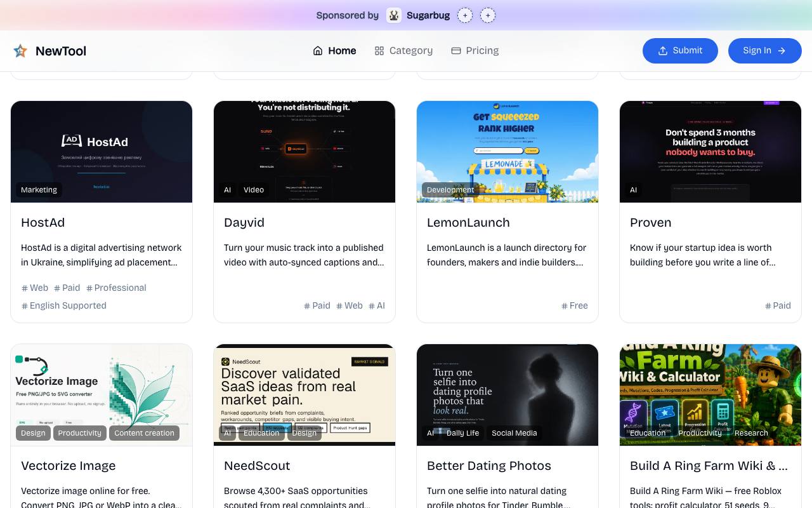Viewport: 812px width, 508px height.
Task: Open the HostAd preview thumbnail
Action: tap(101, 152)
